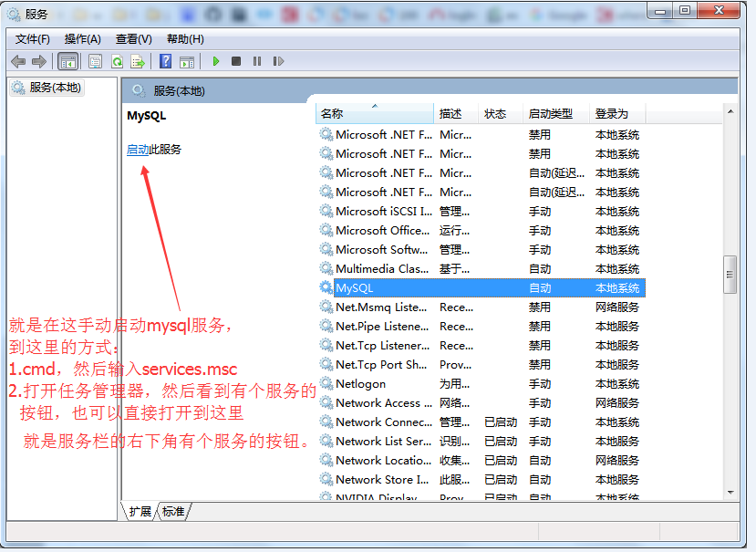Screen dimensions: 756x552
Task: Select the MySQL service row
Action: [x=482, y=287]
